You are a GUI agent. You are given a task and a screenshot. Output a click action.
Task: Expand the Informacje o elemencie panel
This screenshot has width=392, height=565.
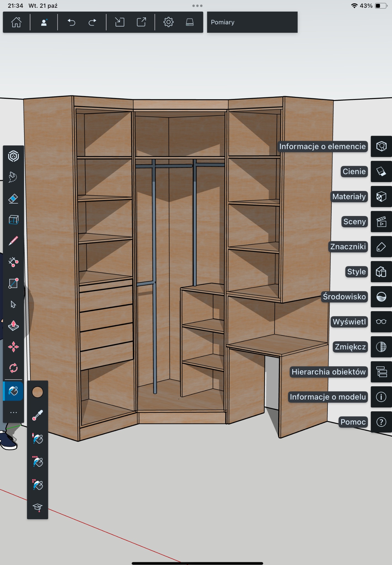coord(381,146)
